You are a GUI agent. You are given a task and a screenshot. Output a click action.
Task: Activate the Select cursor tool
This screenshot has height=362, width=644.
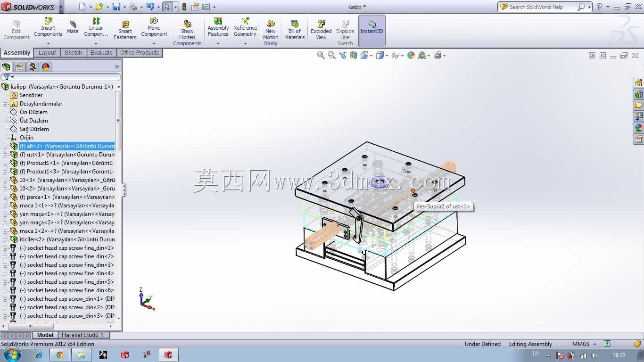(167, 7)
